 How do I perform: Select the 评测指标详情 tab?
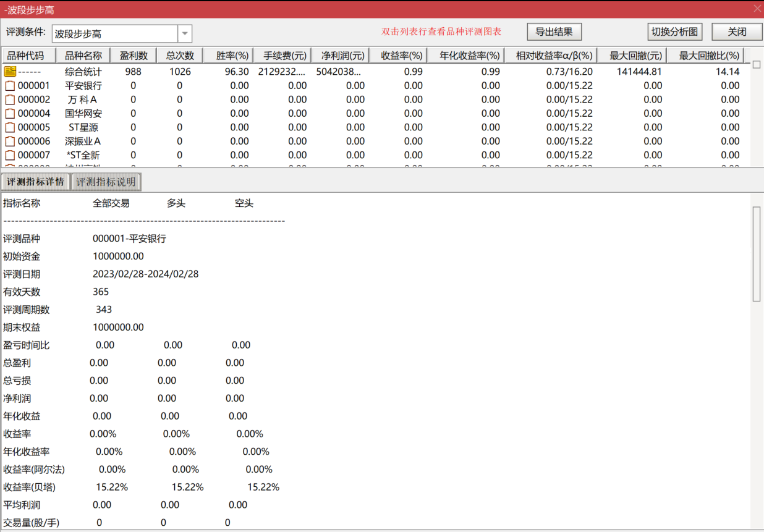coord(35,182)
